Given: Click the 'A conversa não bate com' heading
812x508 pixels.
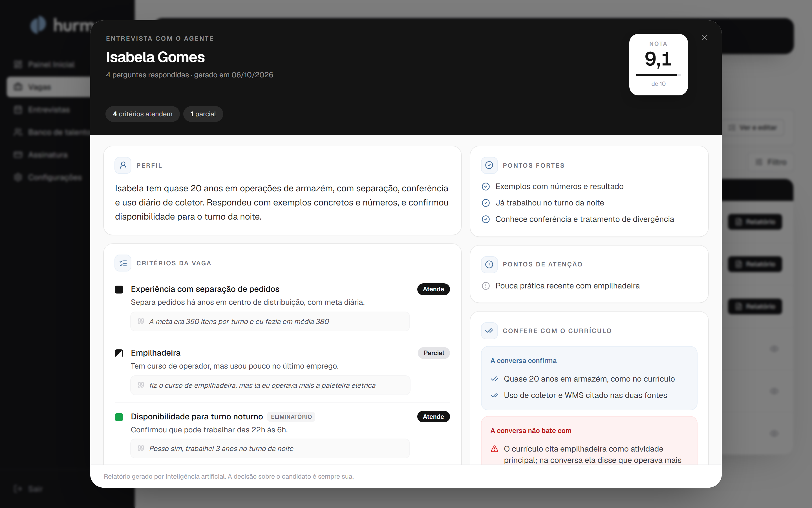Looking at the screenshot, I should click(x=531, y=430).
